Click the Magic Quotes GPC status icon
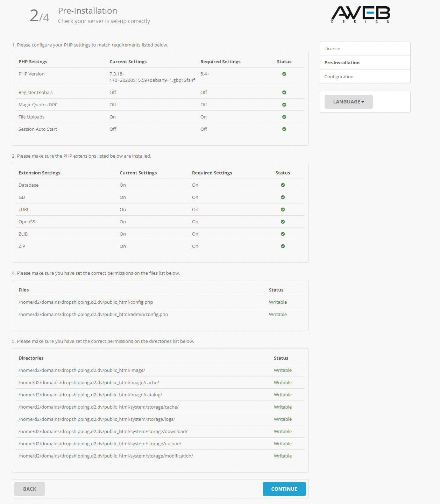 coord(284,105)
